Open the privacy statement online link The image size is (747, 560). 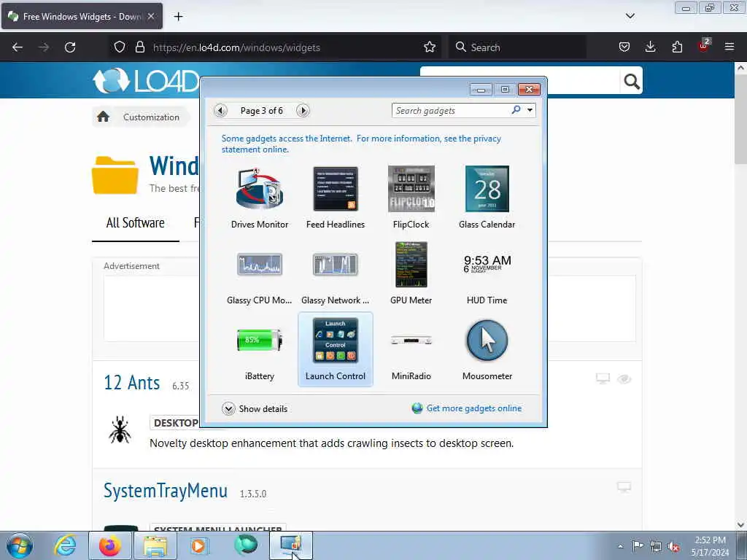coord(361,144)
